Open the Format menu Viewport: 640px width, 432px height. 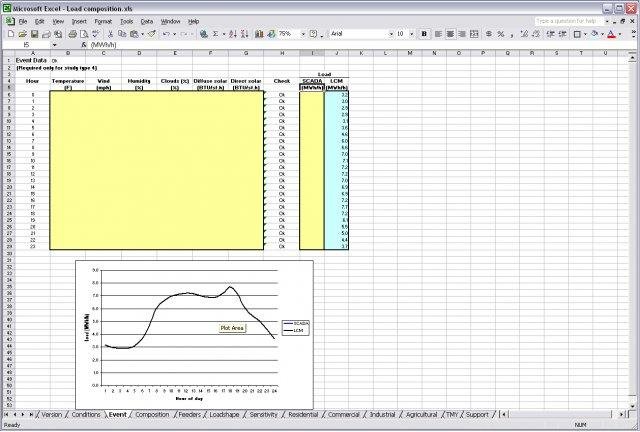pyautogui.click(x=103, y=22)
